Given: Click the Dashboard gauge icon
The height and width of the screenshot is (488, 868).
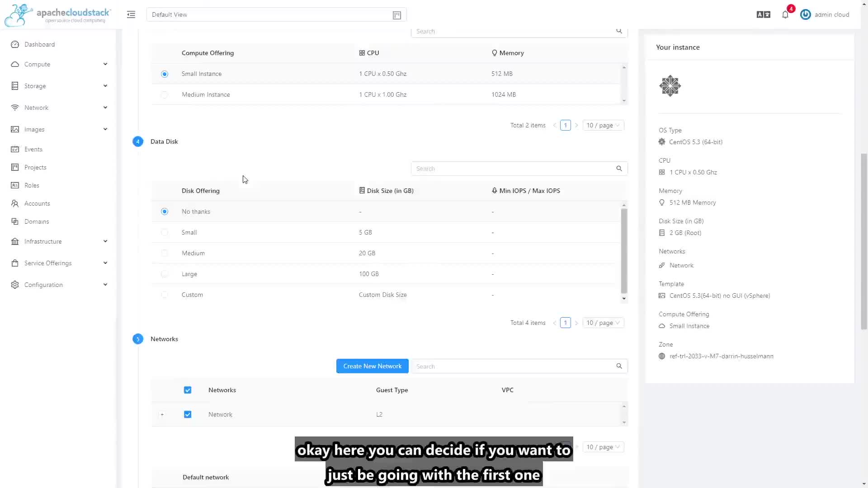Looking at the screenshot, I should pyautogui.click(x=15, y=44).
